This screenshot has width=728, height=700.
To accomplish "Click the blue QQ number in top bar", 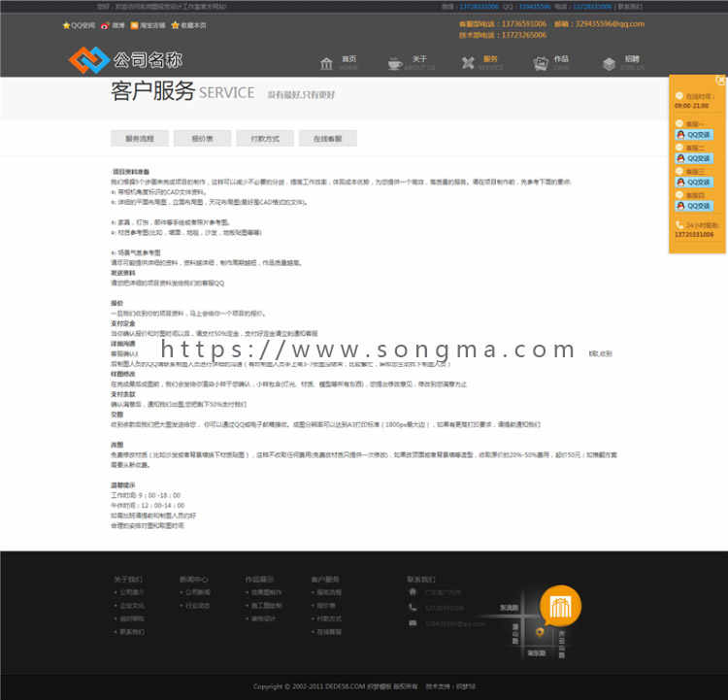I will (x=535, y=7).
